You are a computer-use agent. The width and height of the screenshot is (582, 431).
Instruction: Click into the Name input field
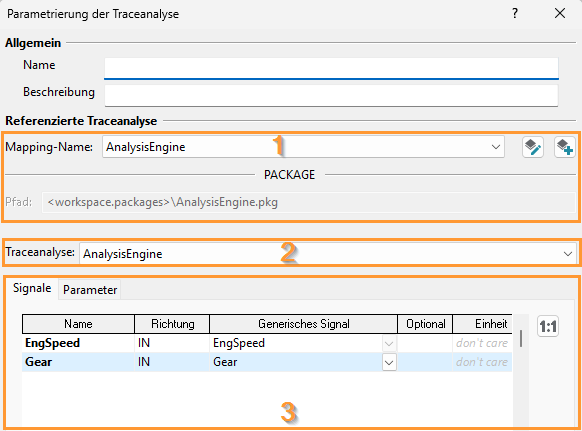point(331,68)
